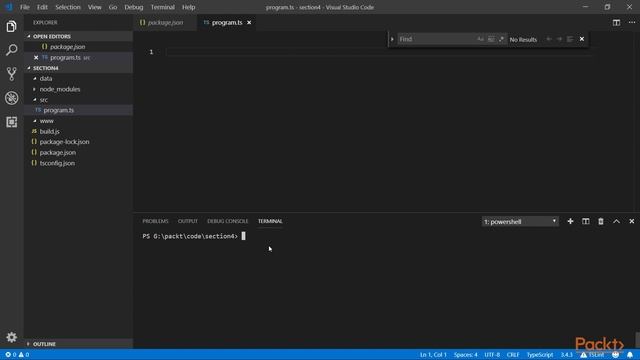Switch to the package.json editor tab
This screenshot has height=360, width=640.
[x=165, y=22]
